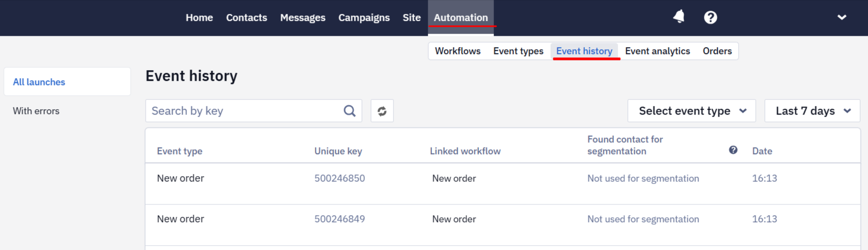Click the segmentation column help icon
The width and height of the screenshot is (868, 250).
click(733, 150)
